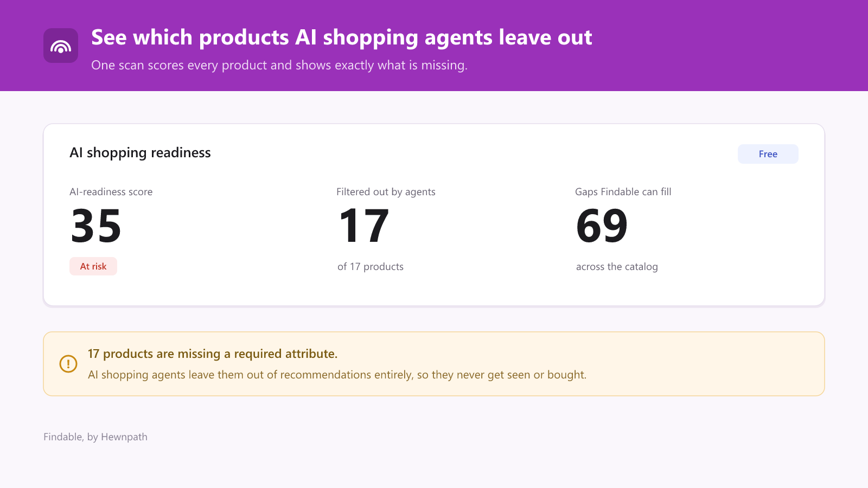Click the of 17 products text
Screen dimensions: 868x488
[x=371, y=267]
